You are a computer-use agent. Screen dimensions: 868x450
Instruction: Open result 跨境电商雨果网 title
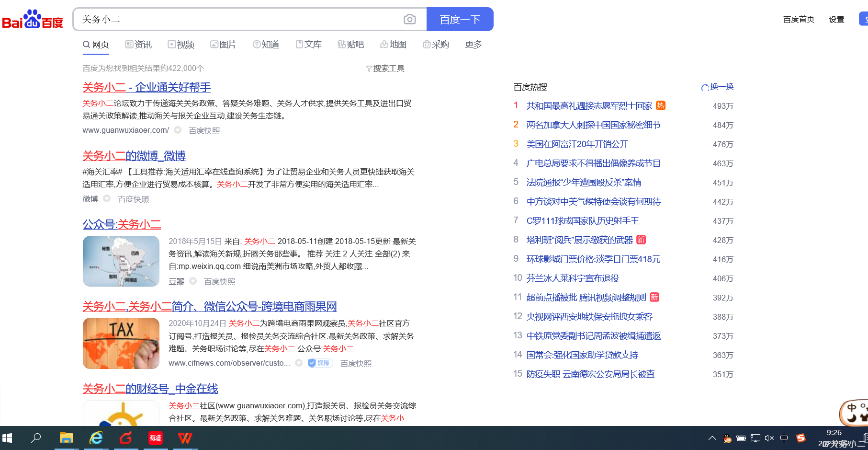pos(210,306)
